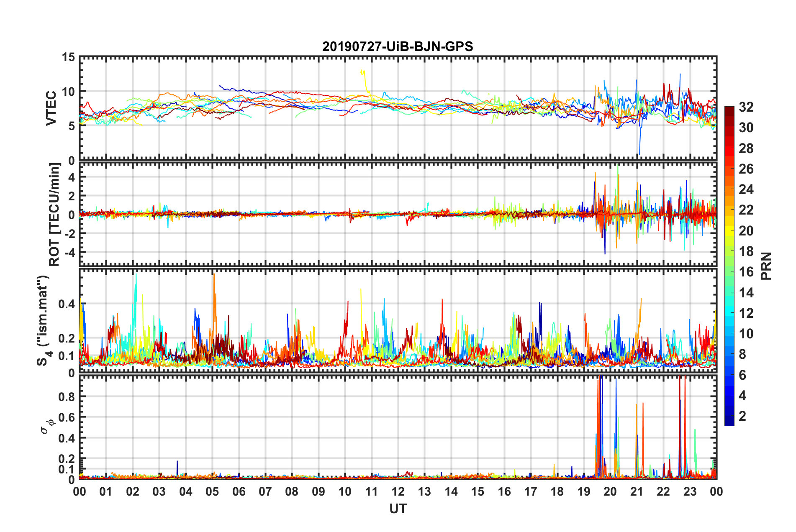Viewport: 796px width, 532px height.
Task: Click the UT x-axis label
Action: pyautogui.click(x=398, y=509)
